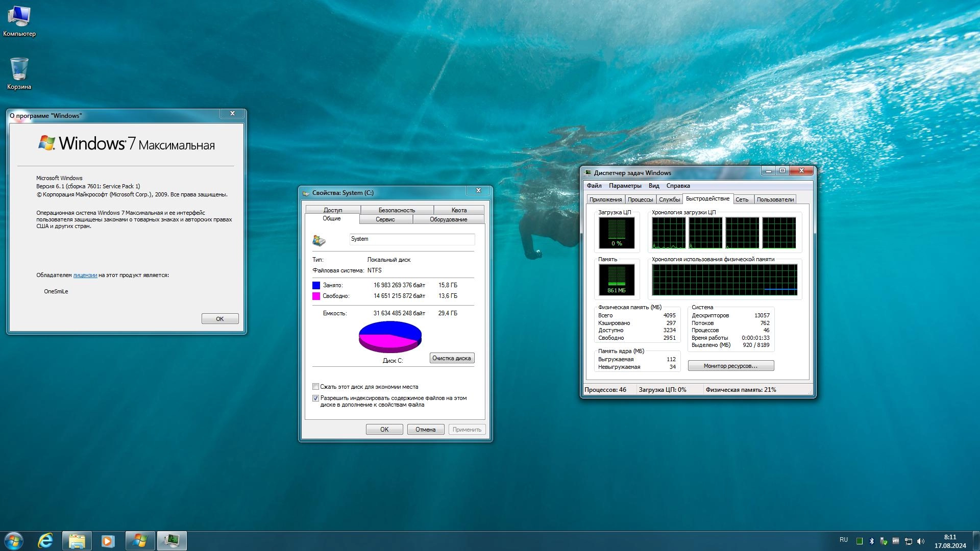Screen dimensions: 980x551
Task: Click the volume speaker tray icon
Action: click(921, 541)
